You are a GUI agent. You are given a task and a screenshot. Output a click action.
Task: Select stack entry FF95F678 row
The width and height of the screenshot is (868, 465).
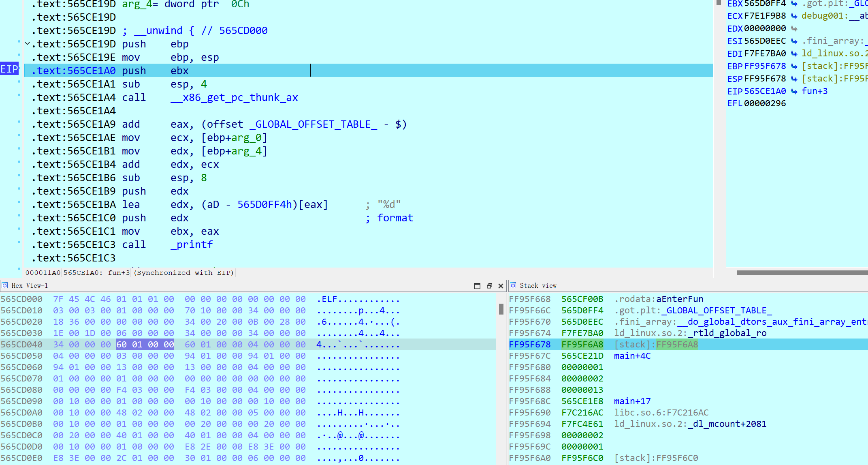click(688, 345)
